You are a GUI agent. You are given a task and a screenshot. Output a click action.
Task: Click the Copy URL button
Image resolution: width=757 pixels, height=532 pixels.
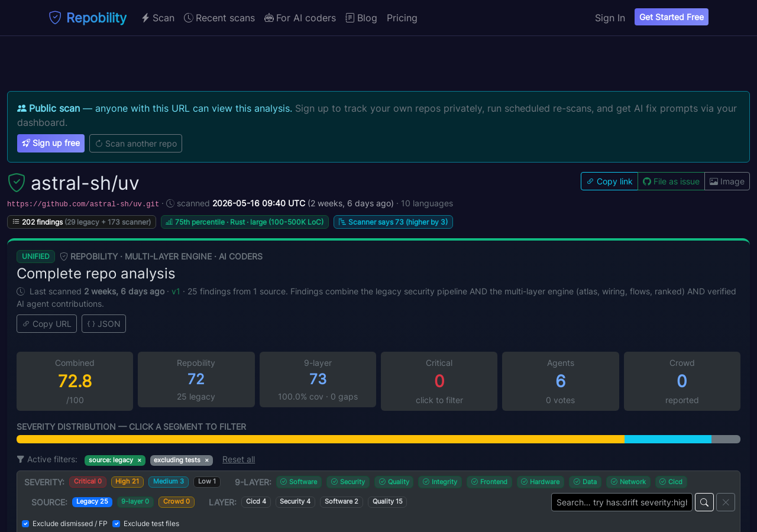(47, 324)
